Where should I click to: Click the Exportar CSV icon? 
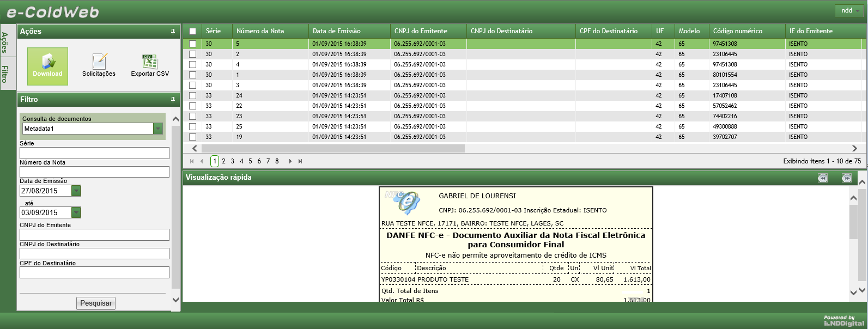[x=150, y=65]
